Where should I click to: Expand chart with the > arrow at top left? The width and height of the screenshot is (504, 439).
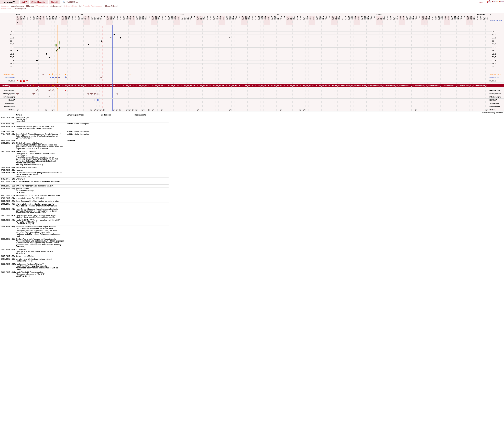2,14
